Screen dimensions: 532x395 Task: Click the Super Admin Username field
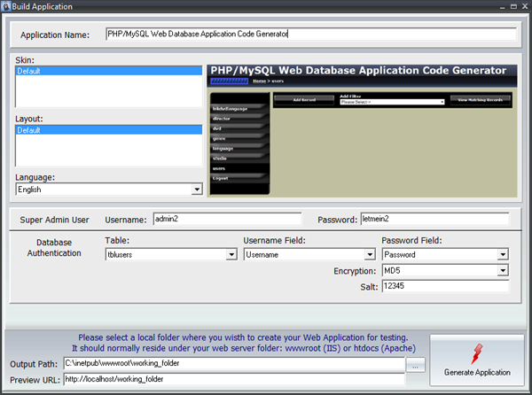(227, 219)
